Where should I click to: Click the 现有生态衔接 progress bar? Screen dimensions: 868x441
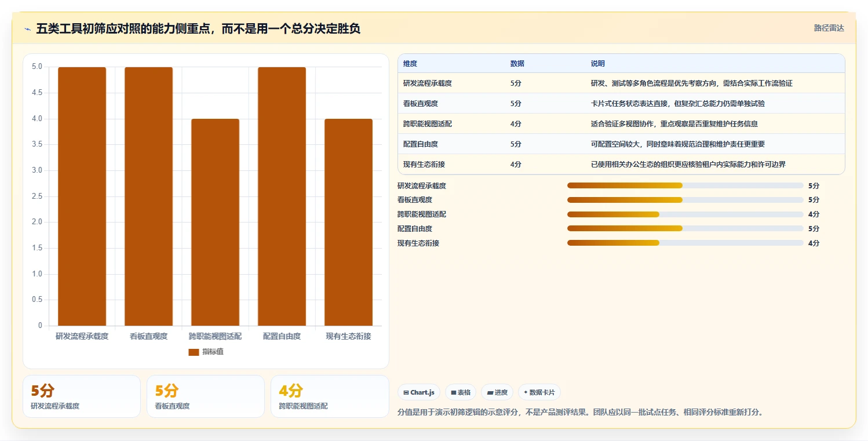tap(685, 243)
